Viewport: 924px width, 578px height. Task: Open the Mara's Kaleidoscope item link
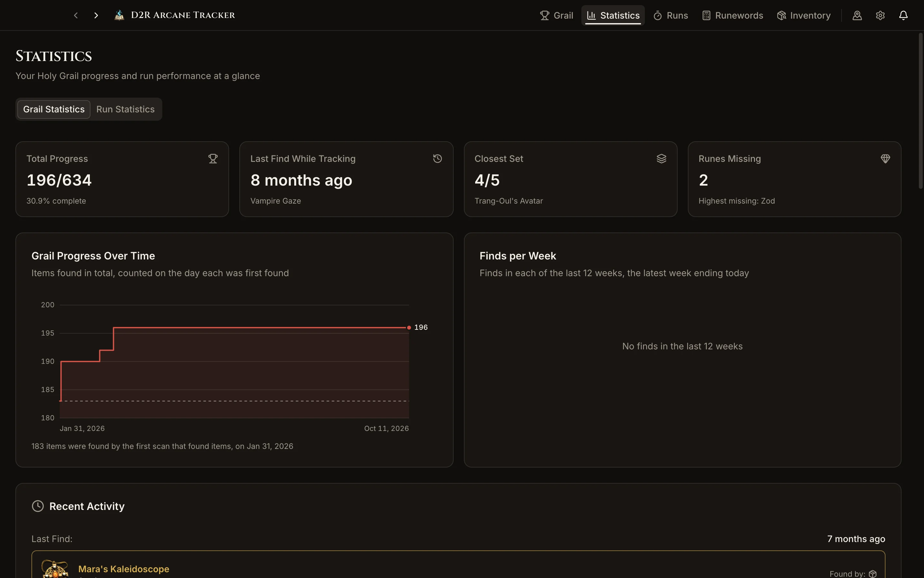pyautogui.click(x=124, y=569)
